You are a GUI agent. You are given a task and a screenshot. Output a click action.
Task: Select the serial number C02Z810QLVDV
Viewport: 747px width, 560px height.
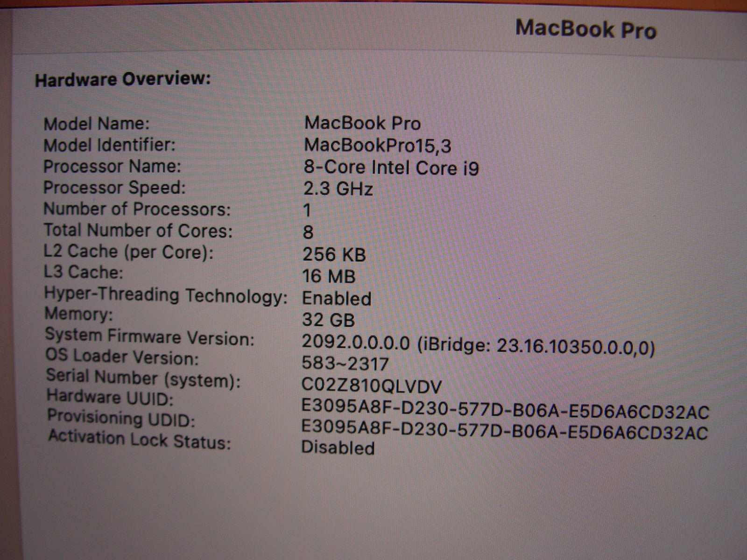tap(372, 386)
